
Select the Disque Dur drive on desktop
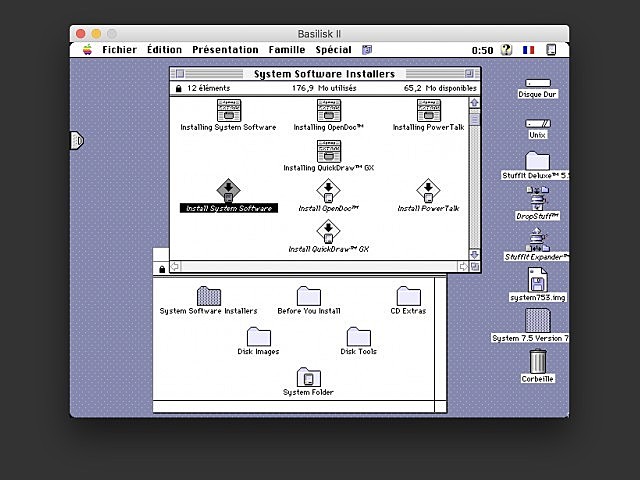[x=538, y=83]
